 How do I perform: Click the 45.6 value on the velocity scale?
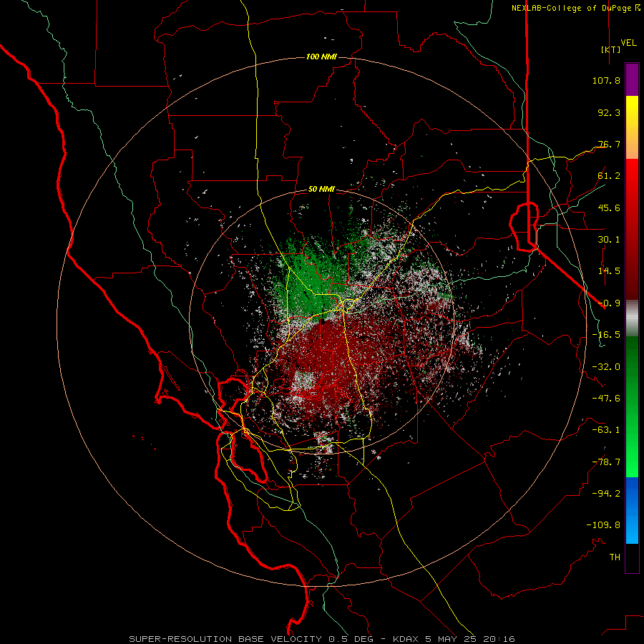(x=609, y=208)
